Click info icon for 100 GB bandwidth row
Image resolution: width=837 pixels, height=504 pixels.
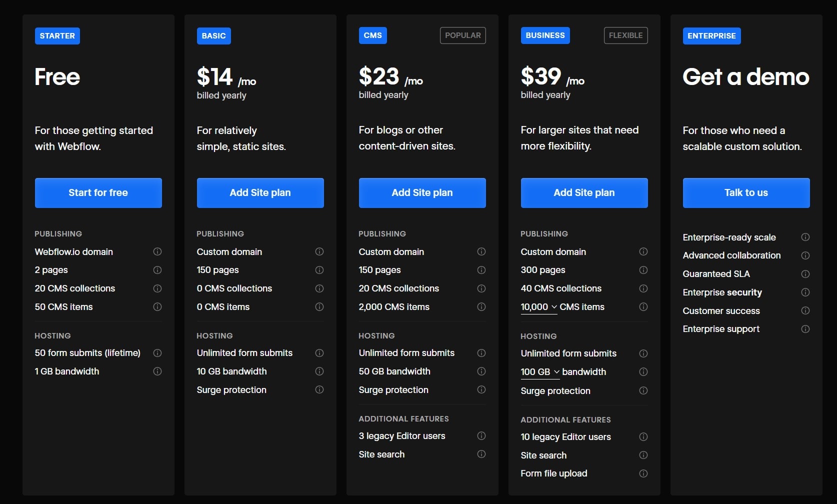coord(643,372)
